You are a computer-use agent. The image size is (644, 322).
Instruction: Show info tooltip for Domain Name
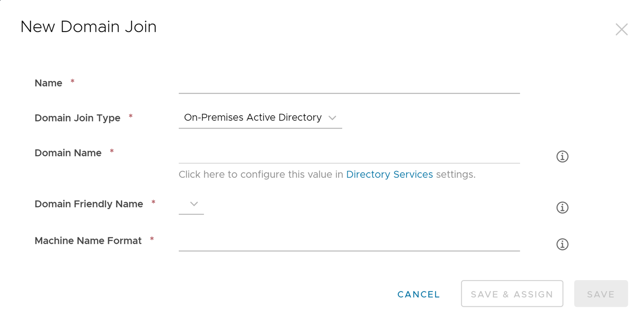(x=562, y=157)
